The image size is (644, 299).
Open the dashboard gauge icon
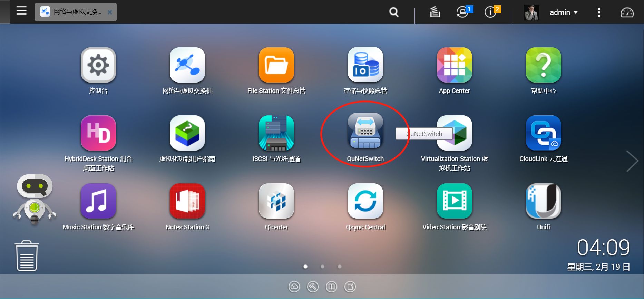coord(627,12)
